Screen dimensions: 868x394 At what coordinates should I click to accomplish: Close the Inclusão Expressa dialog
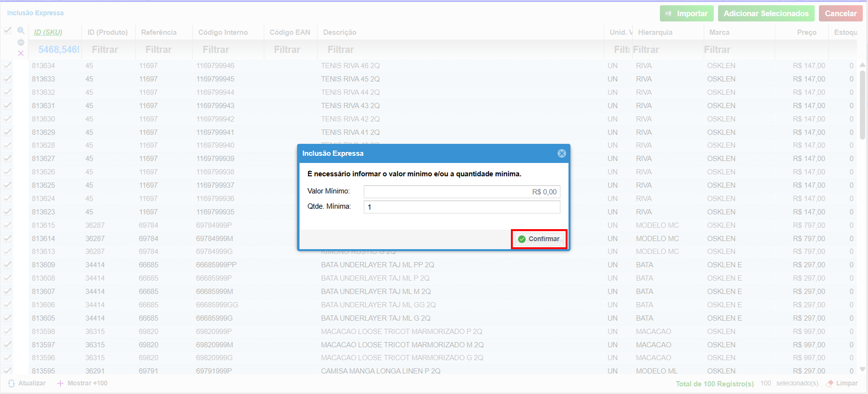[561, 153]
